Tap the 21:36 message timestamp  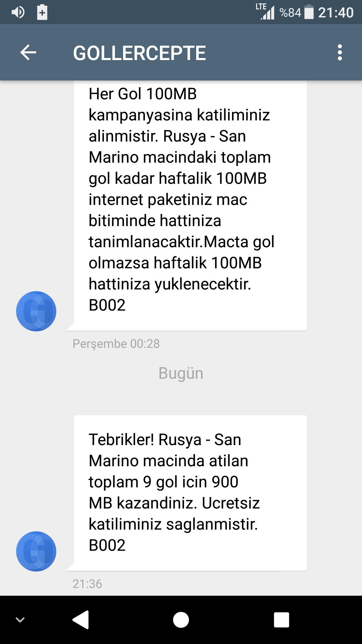pos(87,584)
